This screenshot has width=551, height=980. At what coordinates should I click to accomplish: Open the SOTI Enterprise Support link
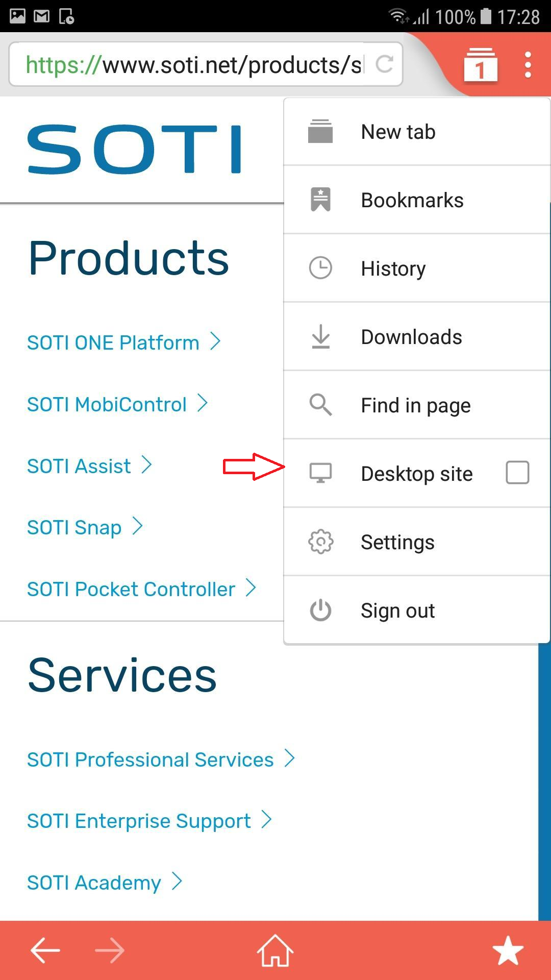139,821
